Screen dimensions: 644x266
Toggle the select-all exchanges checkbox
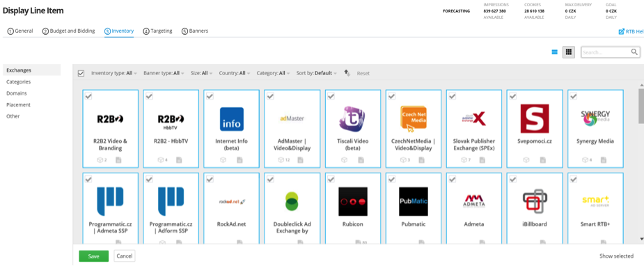click(81, 73)
